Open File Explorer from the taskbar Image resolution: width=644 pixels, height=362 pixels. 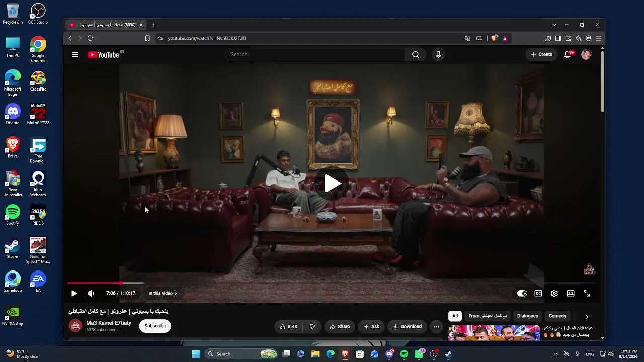click(x=315, y=354)
